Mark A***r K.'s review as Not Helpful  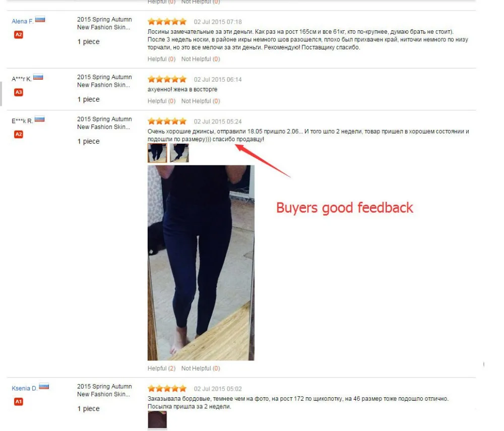201,101
